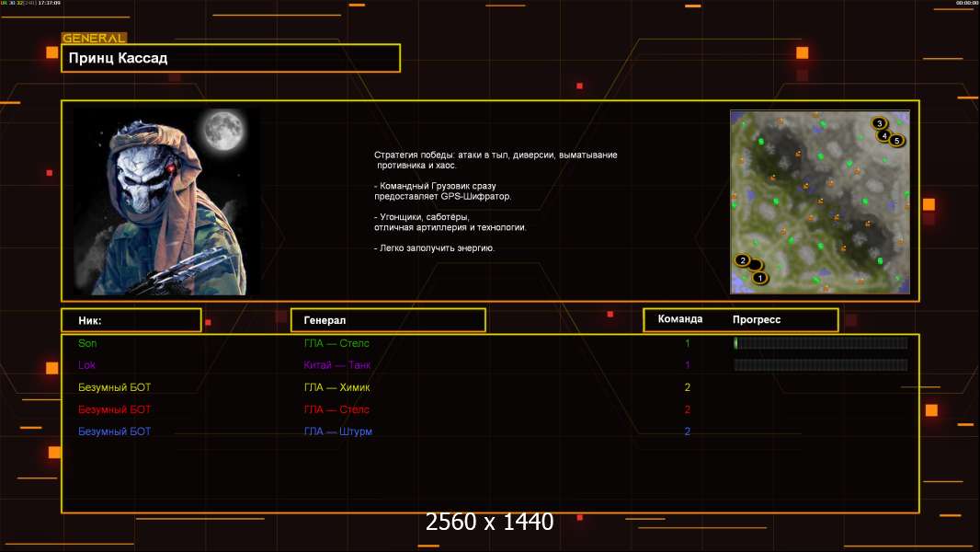Click the GENERAL tab label
980x552 pixels.
(x=94, y=39)
